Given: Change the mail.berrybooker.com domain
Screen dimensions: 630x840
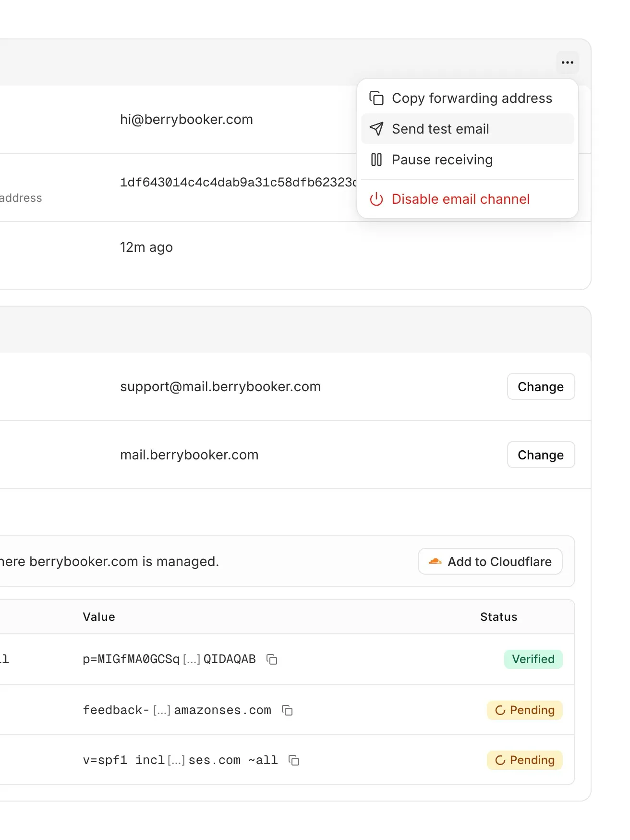Looking at the screenshot, I should point(541,455).
